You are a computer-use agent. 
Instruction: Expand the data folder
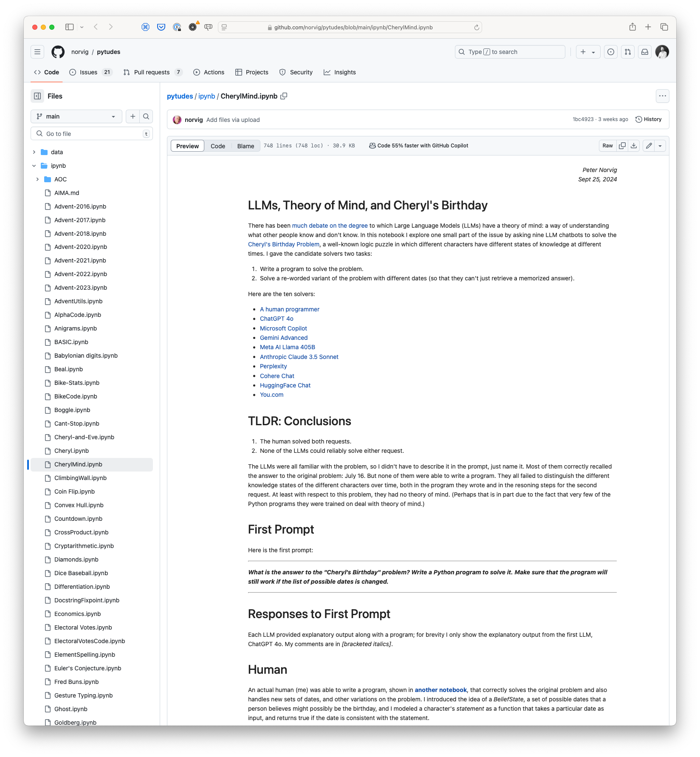34,152
